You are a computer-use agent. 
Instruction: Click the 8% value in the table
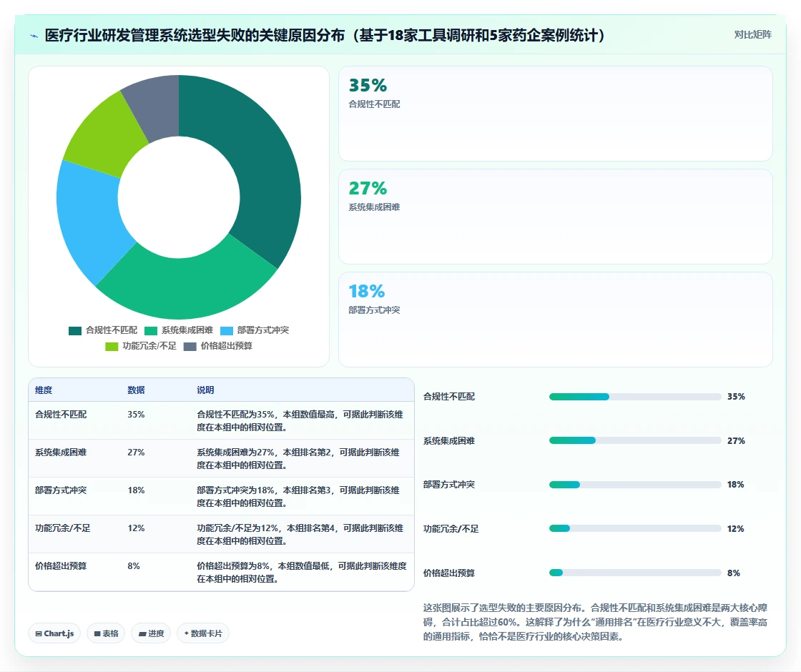pyautogui.click(x=134, y=565)
